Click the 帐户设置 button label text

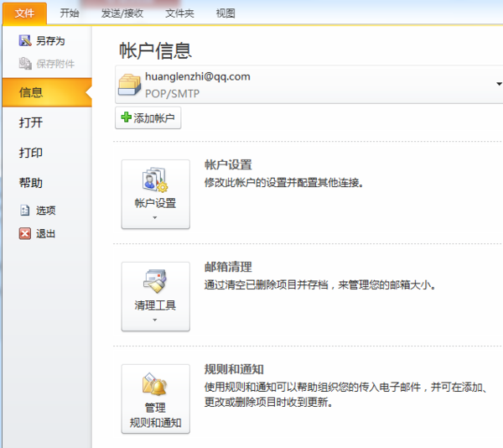point(155,203)
